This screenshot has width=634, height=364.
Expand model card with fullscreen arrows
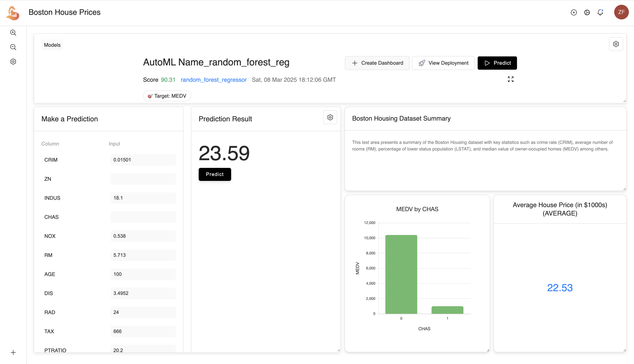pos(511,79)
